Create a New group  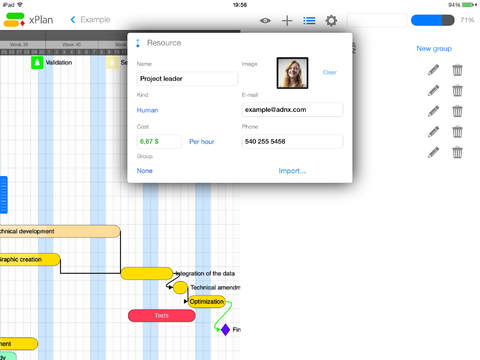coord(434,49)
